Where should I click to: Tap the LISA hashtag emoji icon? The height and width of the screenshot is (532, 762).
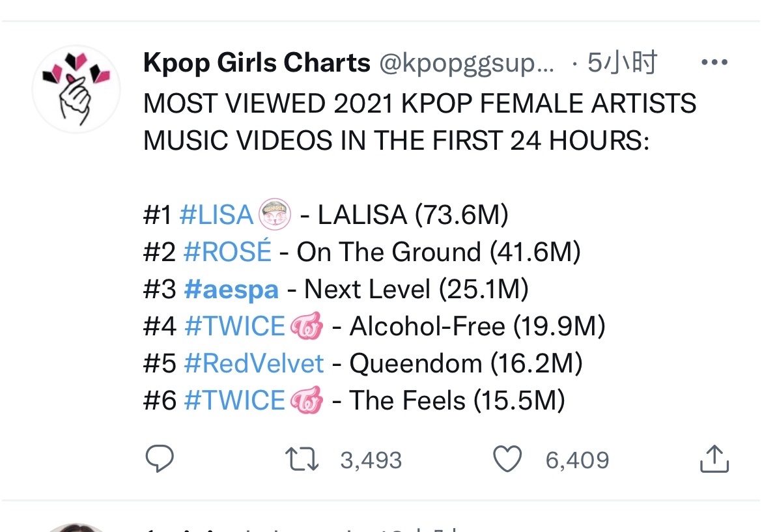coord(275,214)
